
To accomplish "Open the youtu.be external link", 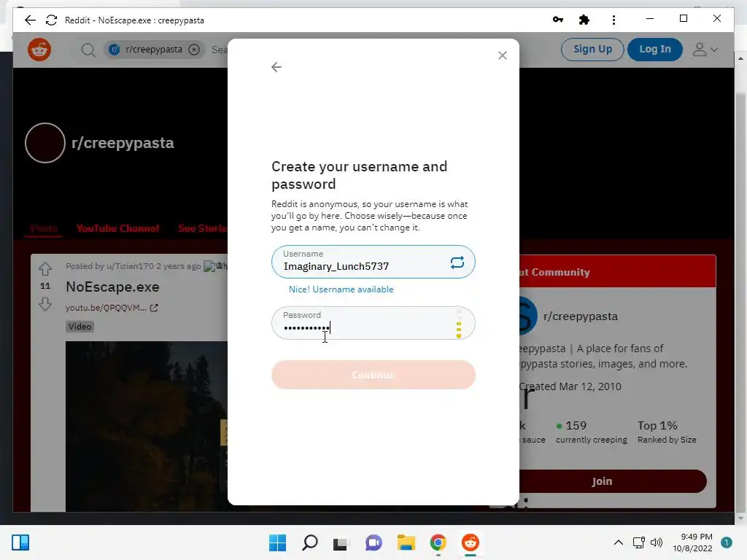I will (x=112, y=308).
